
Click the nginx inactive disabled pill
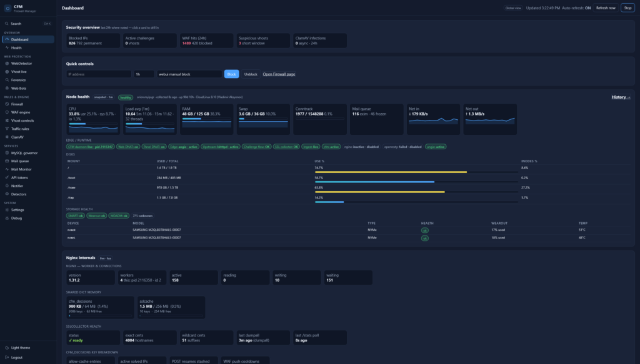pos(361,147)
